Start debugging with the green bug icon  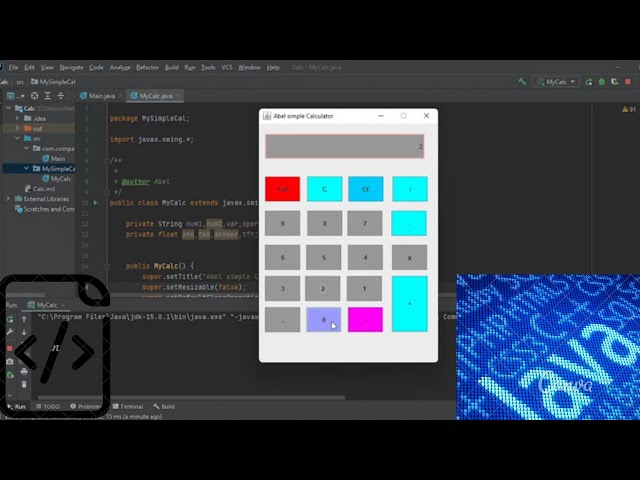point(602,82)
